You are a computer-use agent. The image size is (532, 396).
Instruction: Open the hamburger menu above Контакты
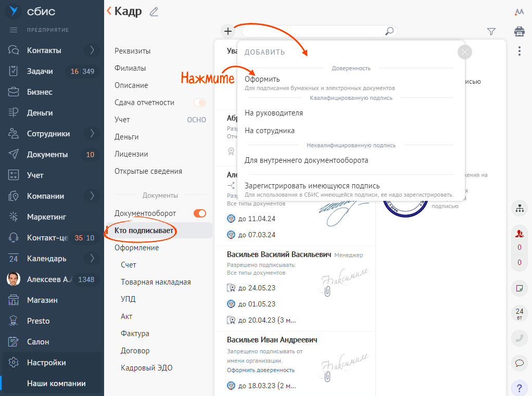(x=13, y=30)
